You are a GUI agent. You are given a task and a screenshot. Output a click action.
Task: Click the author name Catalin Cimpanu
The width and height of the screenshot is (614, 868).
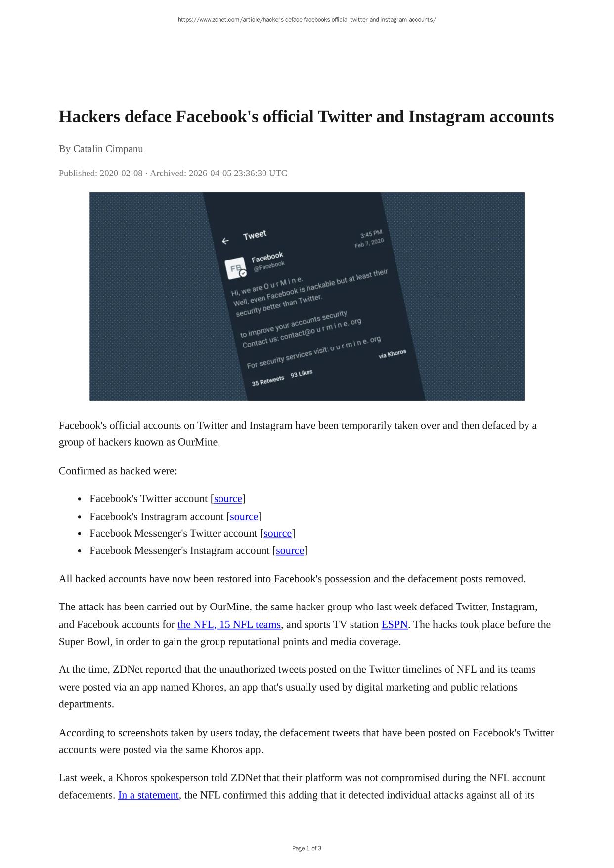pos(108,149)
